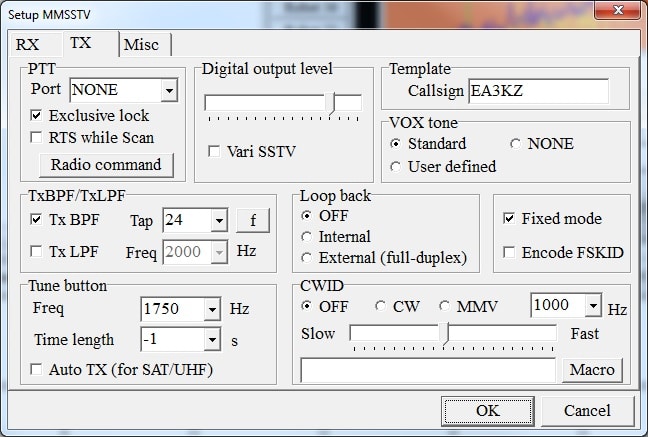The height and width of the screenshot is (437, 648).
Task: Switch to the RX tab
Action: 28,44
